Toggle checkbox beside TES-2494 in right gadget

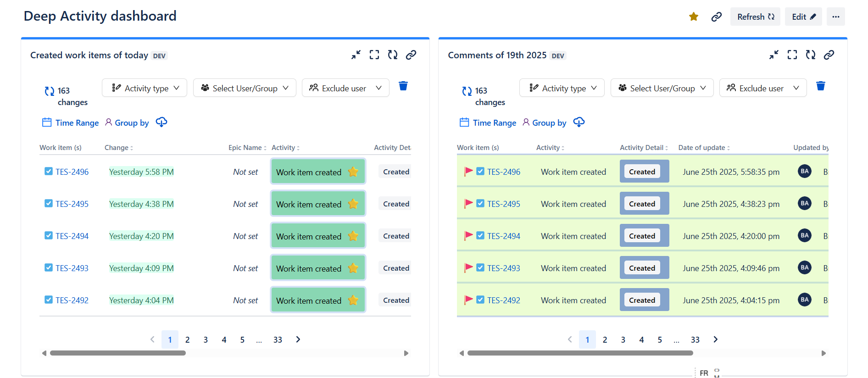coord(480,236)
